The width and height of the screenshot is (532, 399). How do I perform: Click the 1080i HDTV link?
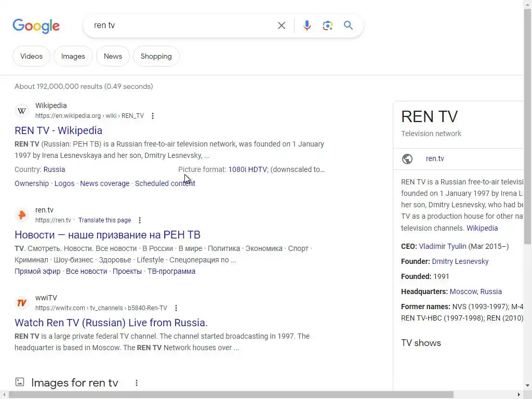coord(248,170)
